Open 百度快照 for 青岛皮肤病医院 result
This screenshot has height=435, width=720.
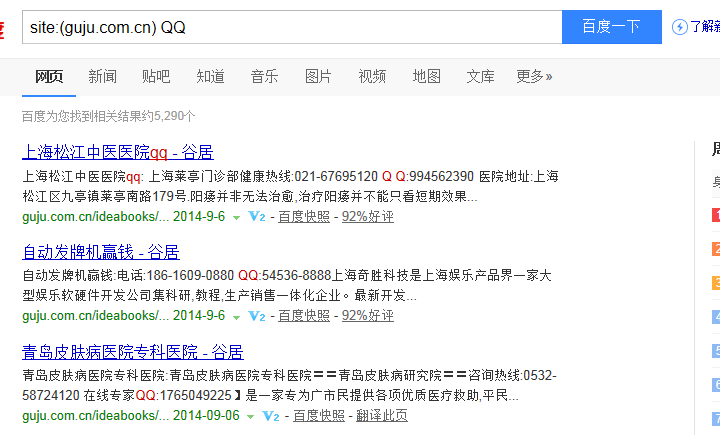pos(319,416)
